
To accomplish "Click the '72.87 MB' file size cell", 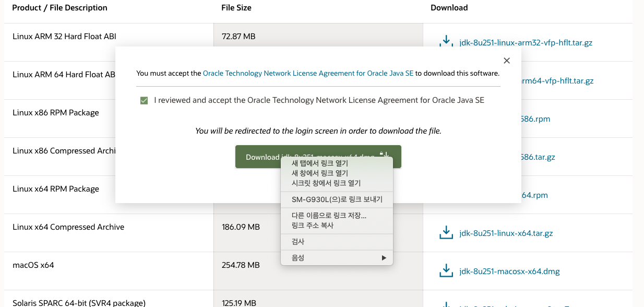I will [x=238, y=37].
